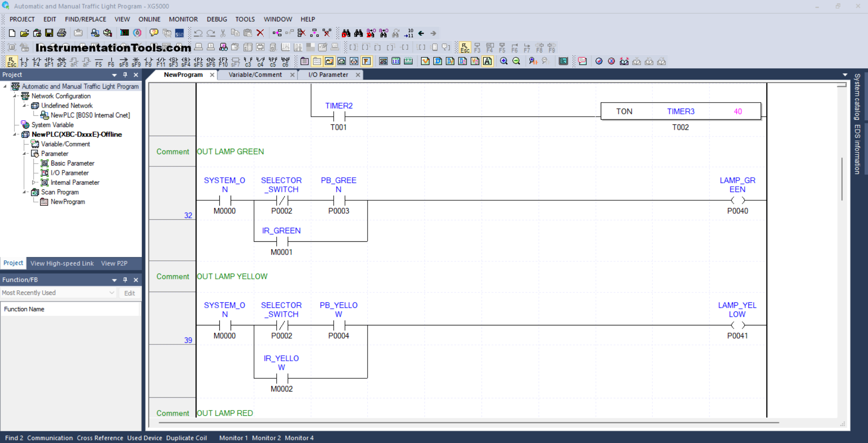The width and height of the screenshot is (868, 443).
Task: Open the Monitor 1 bottom tab
Action: pyautogui.click(x=233, y=438)
